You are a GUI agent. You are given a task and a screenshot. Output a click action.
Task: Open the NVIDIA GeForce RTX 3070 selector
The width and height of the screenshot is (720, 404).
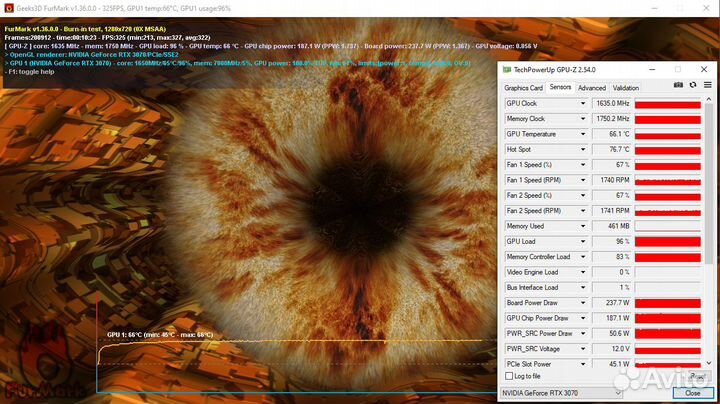[x=560, y=393]
